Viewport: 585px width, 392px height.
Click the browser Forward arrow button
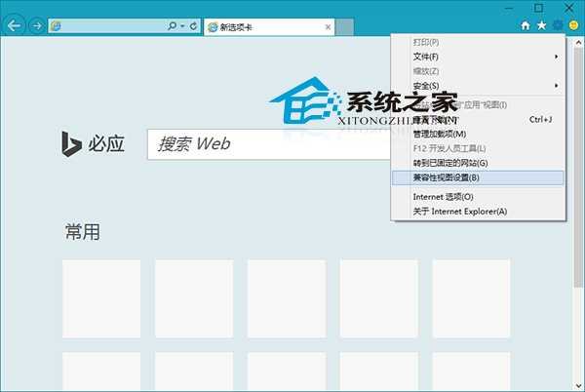[37, 25]
